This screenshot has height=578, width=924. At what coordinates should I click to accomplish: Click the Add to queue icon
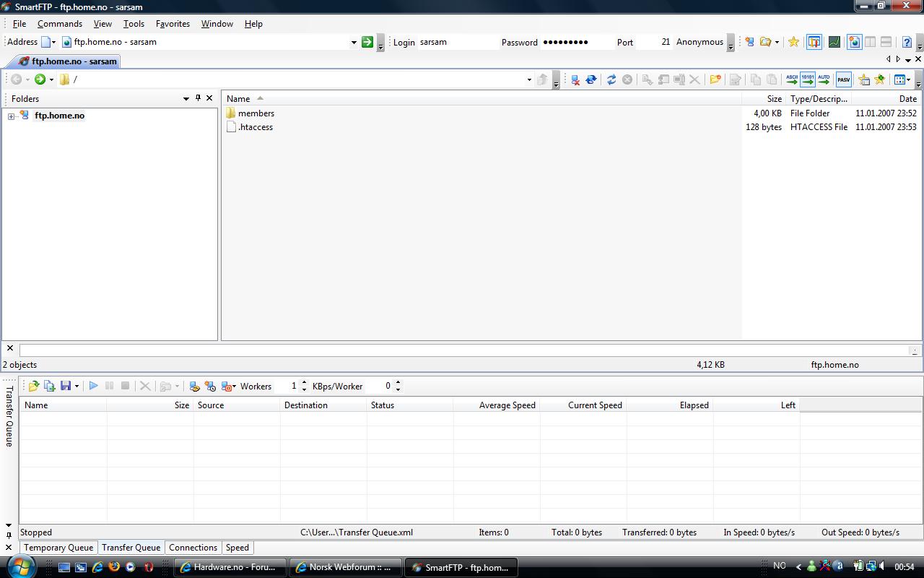(x=49, y=386)
